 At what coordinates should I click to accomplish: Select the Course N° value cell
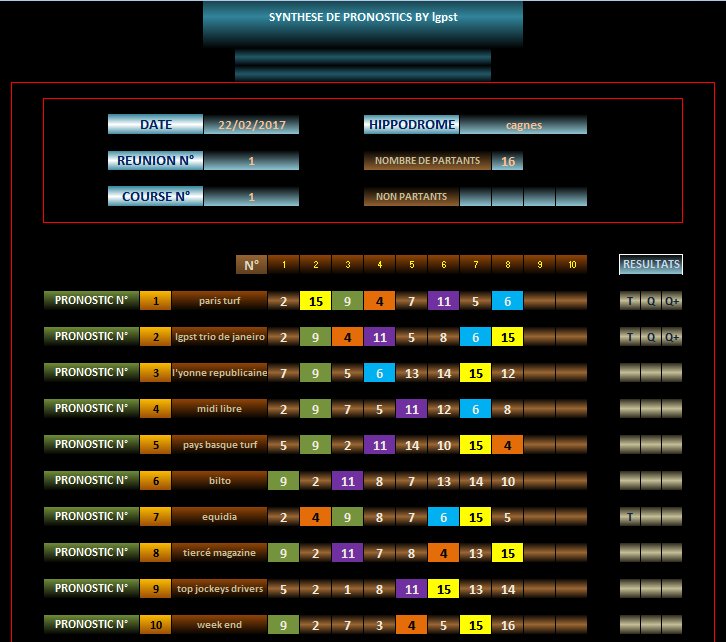coord(251,197)
